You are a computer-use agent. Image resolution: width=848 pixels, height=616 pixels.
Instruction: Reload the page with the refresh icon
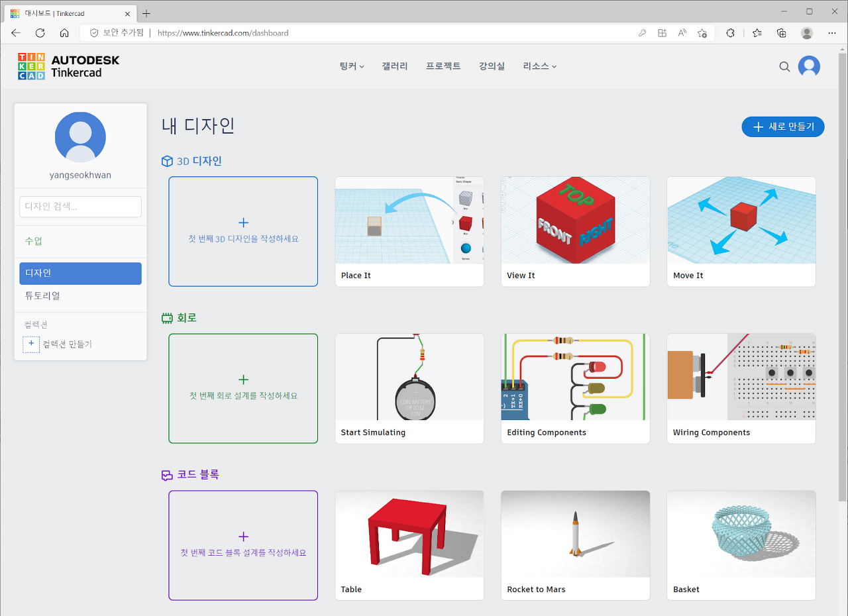(x=40, y=32)
